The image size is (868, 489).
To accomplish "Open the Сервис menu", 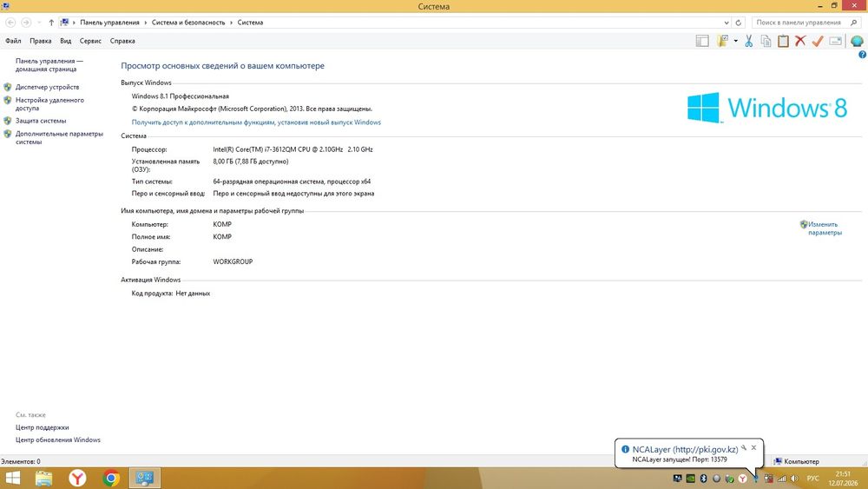I will [90, 41].
